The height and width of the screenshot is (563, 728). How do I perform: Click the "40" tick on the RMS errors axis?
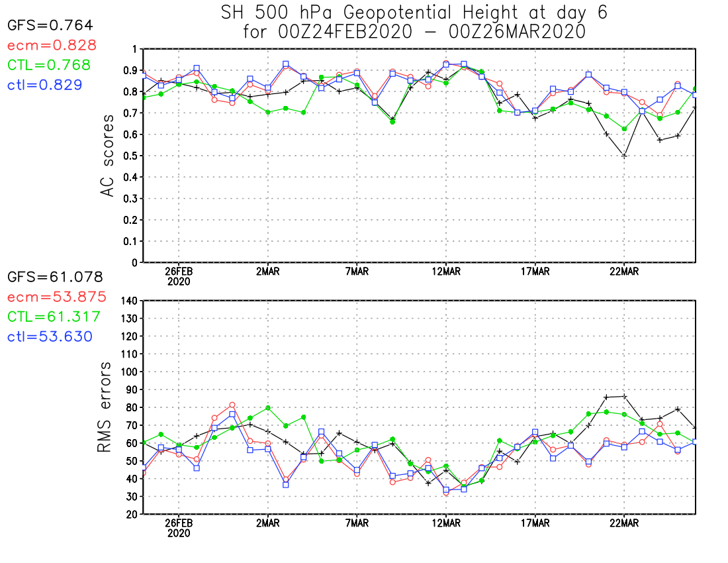pos(132,479)
